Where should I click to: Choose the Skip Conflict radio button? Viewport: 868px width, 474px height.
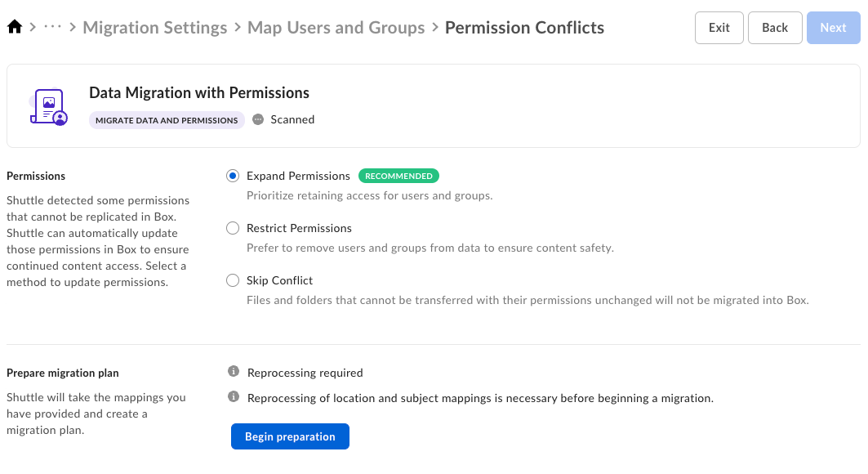tap(233, 280)
